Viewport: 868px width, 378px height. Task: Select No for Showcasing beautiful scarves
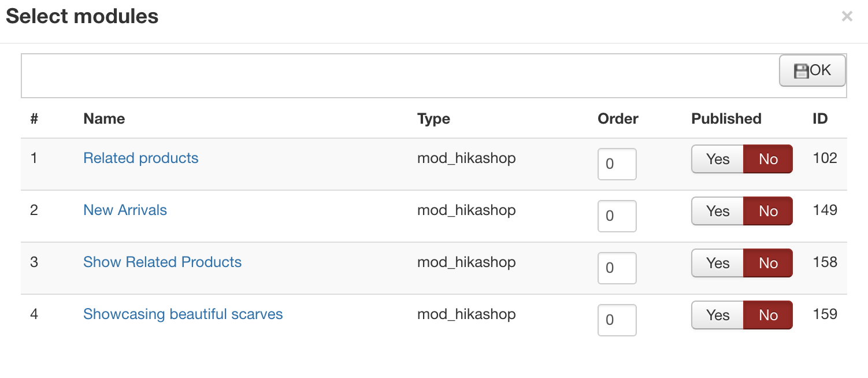tap(767, 315)
